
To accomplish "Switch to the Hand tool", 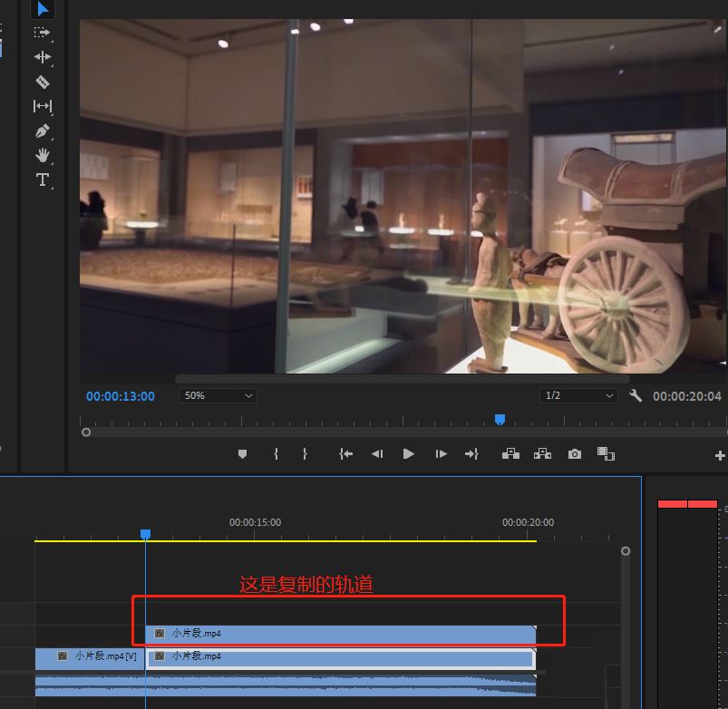I will 43,155.
